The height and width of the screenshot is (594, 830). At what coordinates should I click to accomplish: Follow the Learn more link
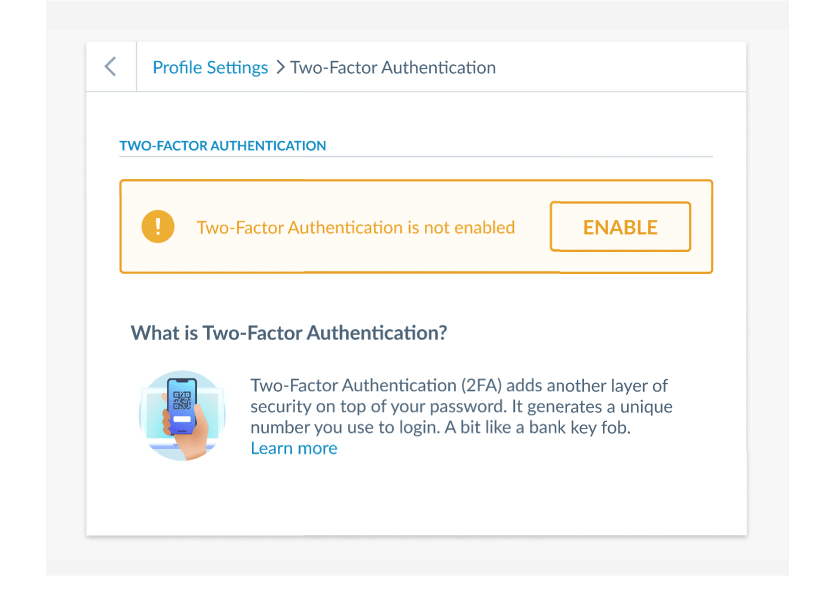tap(294, 449)
